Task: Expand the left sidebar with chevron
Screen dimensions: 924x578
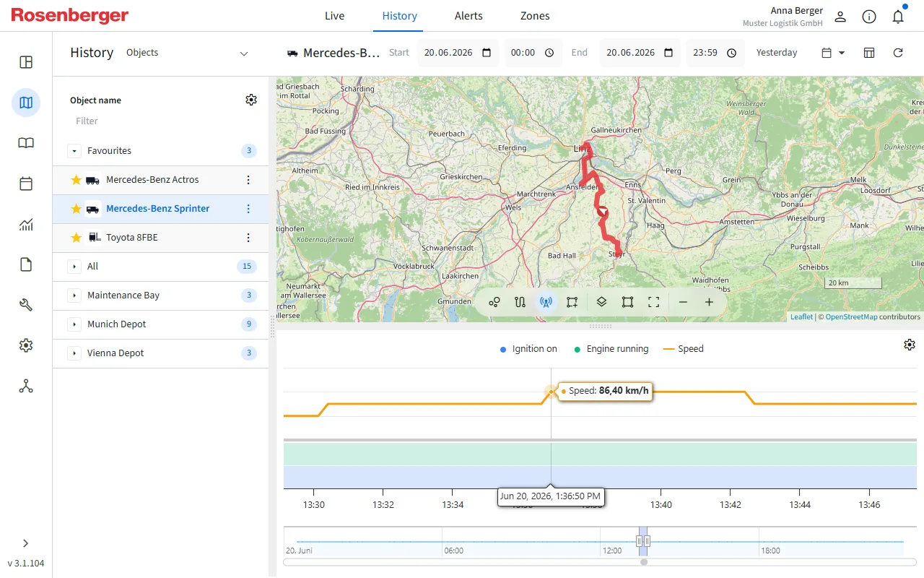Action: [x=26, y=543]
